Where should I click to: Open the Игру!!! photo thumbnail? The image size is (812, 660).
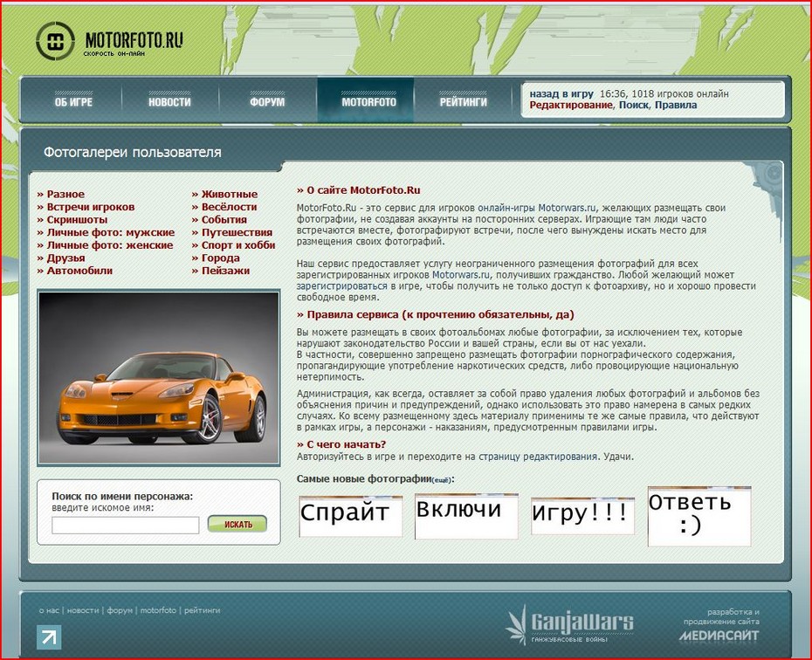[582, 516]
